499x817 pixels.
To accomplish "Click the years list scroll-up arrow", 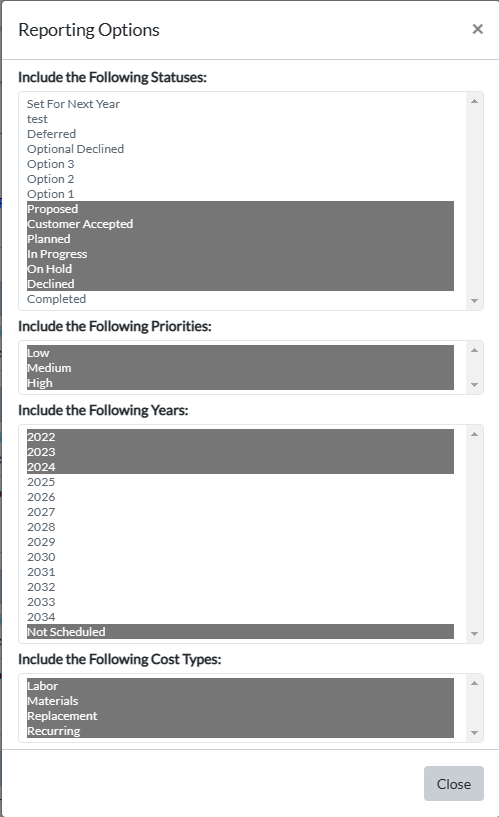I will coord(474,434).
